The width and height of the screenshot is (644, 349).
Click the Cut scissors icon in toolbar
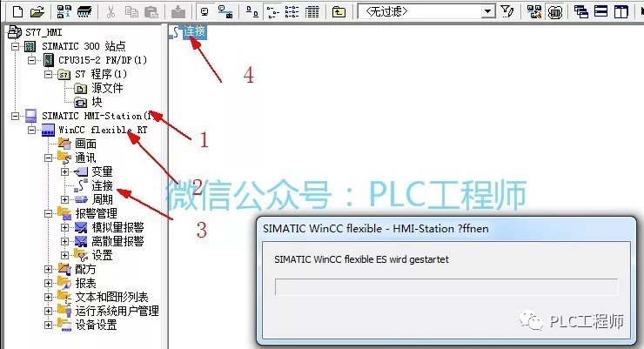click(x=111, y=11)
